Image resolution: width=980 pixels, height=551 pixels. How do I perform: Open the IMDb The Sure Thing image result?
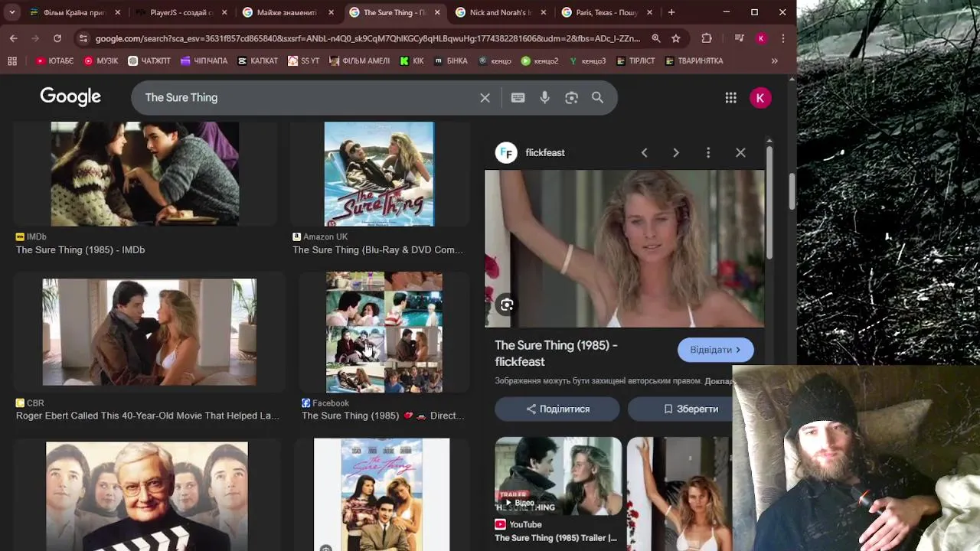click(145, 174)
